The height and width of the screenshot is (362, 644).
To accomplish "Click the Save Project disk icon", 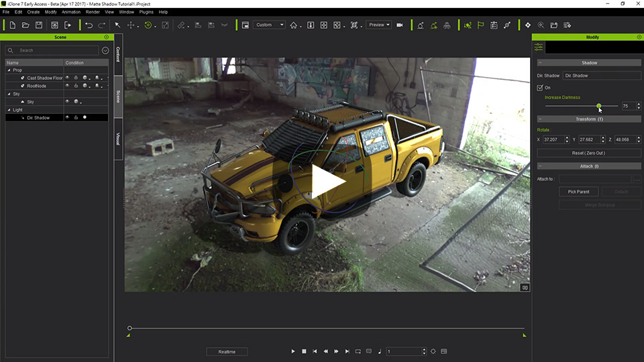I will click(x=39, y=25).
